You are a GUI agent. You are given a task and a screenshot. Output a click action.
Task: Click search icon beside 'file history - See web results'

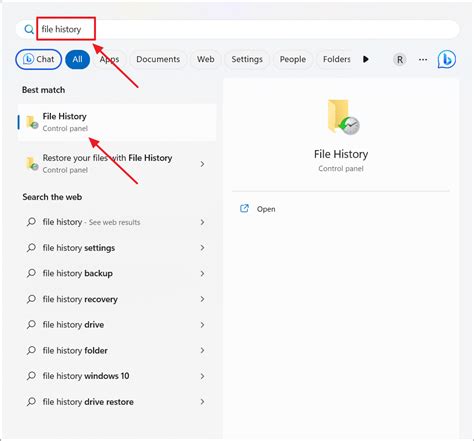[31, 222]
